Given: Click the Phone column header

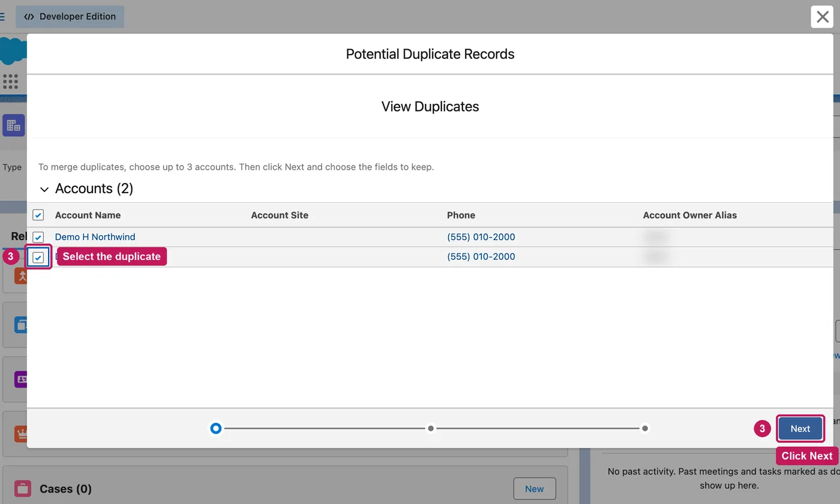Looking at the screenshot, I should tap(461, 215).
